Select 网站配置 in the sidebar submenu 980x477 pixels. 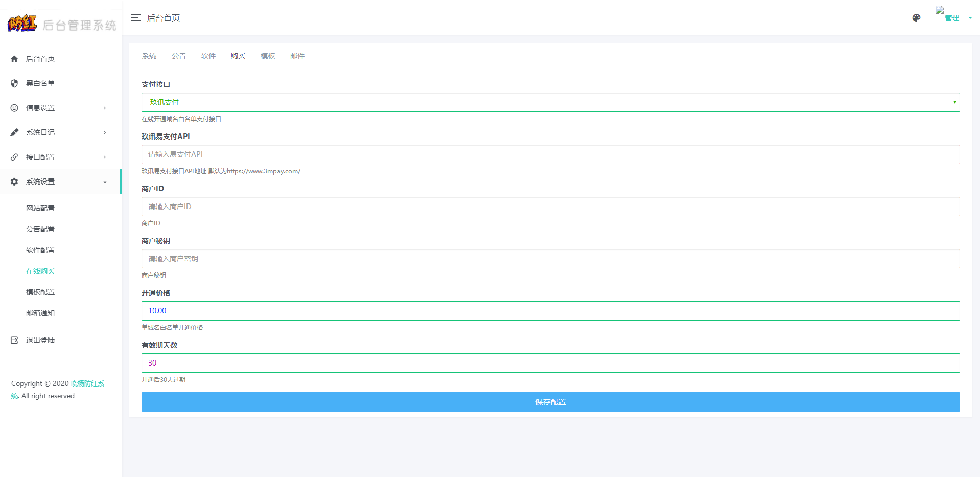click(40, 208)
